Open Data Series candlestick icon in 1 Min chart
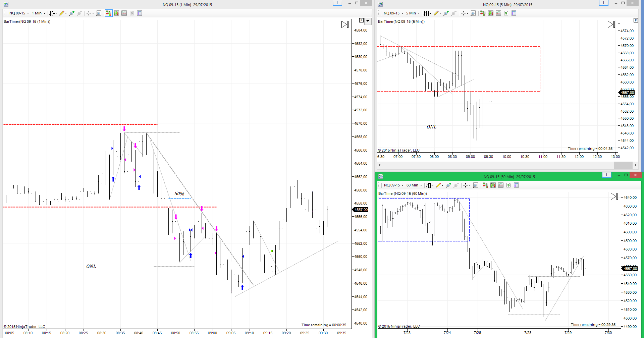Image resolution: width=644 pixels, height=338 pixels. click(x=116, y=13)
